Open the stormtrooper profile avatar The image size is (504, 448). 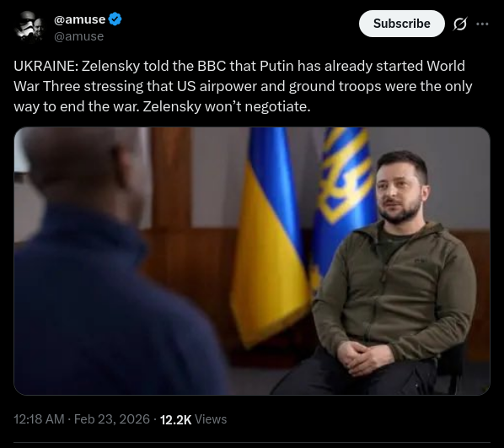pyautogui.click(x=29, y=26)
